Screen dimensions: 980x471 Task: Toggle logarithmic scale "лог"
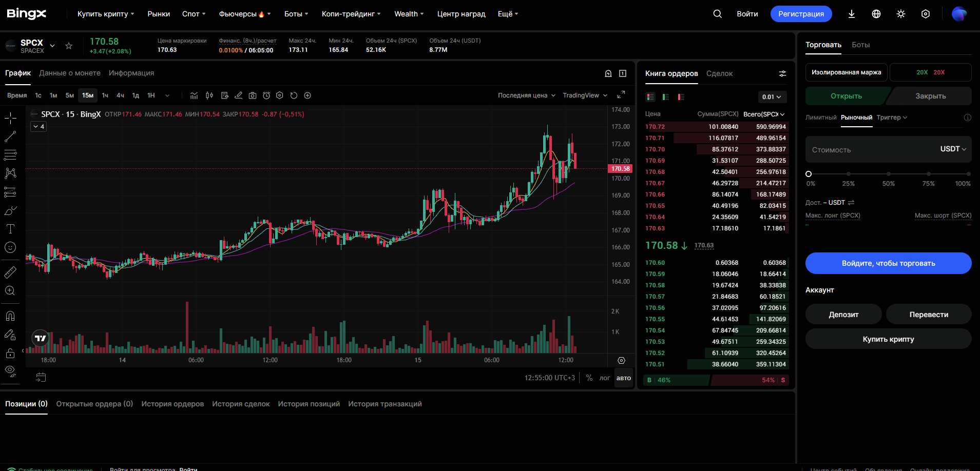(x=605, y=378)
